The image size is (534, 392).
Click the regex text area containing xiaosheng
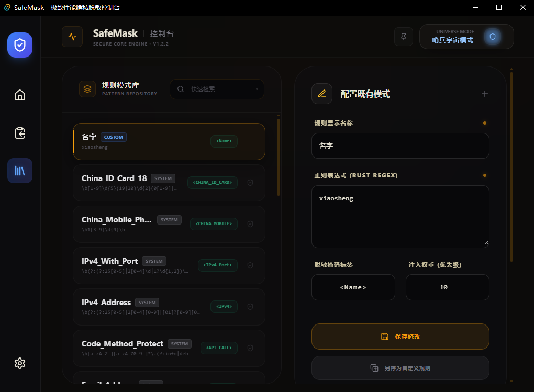point(400,217)
